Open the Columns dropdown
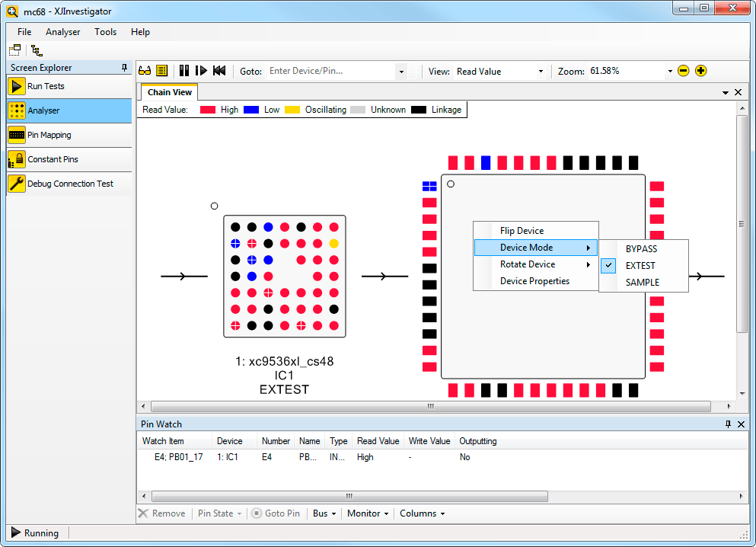This screenshot has width=756, height=547. tap(422, 513)
